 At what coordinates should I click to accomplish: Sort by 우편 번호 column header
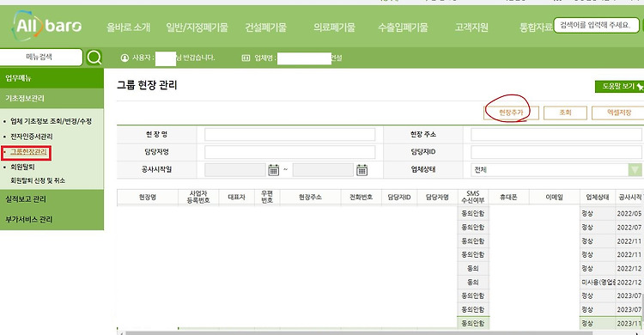tap(267, 198)
